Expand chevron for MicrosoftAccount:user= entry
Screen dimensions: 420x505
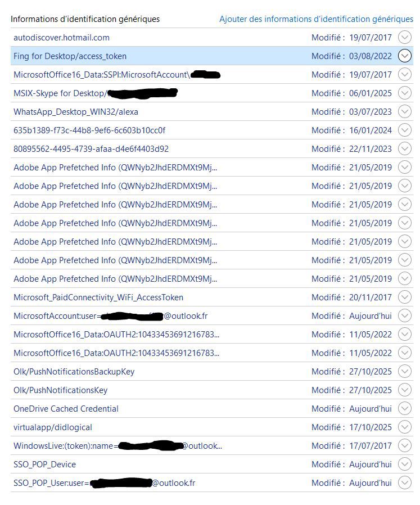click(x=405, y=315)
